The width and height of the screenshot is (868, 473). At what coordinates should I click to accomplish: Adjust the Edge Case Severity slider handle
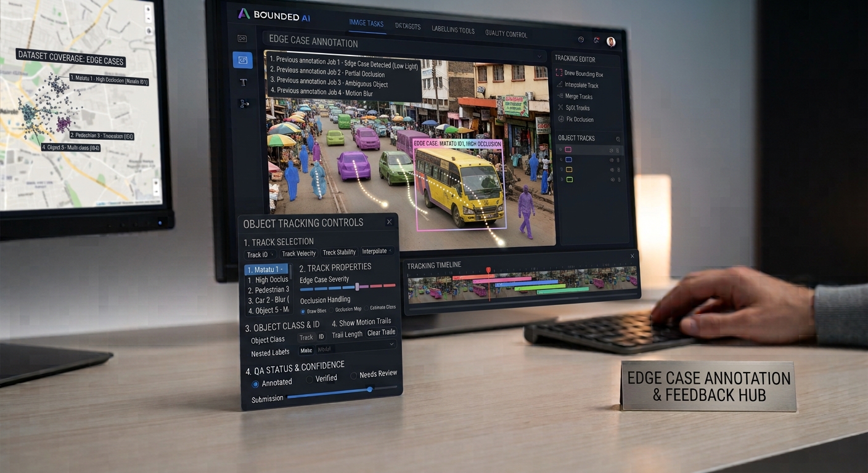(x=357, y=286)
